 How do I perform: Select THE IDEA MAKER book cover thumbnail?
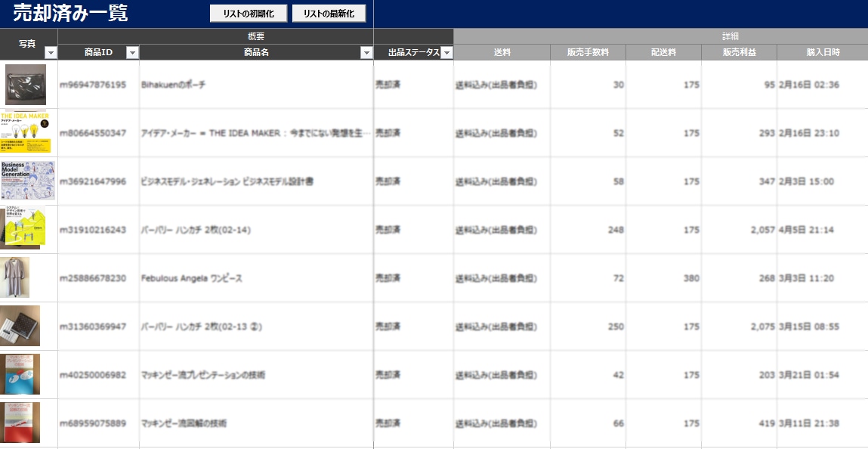coord(26,133)
